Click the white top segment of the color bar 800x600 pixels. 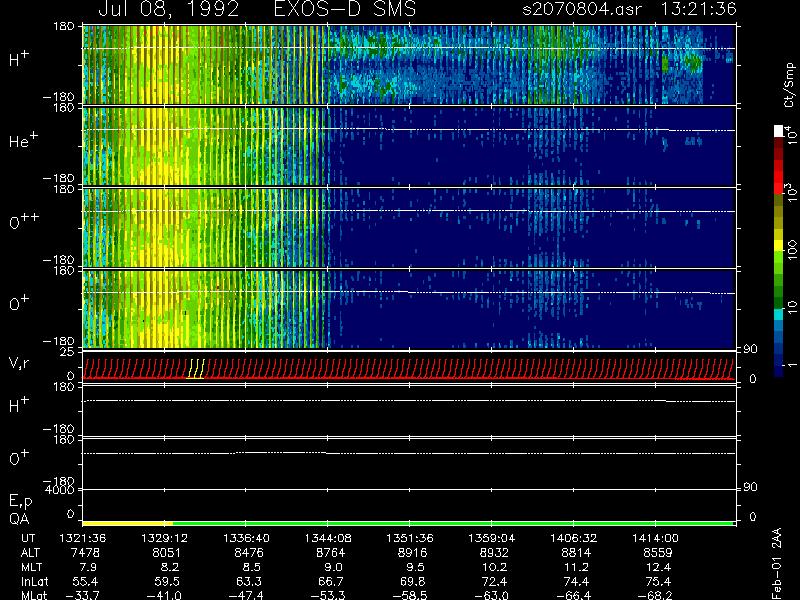pyautogui.click(x=779, y=131)
